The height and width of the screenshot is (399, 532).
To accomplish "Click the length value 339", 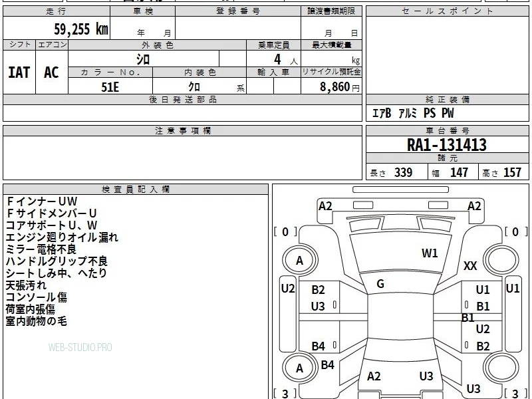I will click(403, 172).
